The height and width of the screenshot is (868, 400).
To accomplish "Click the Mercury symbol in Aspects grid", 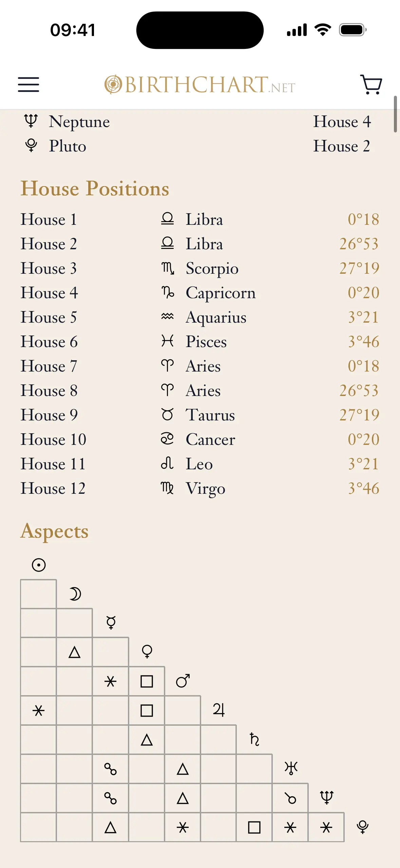I will [x=111, y=622].
